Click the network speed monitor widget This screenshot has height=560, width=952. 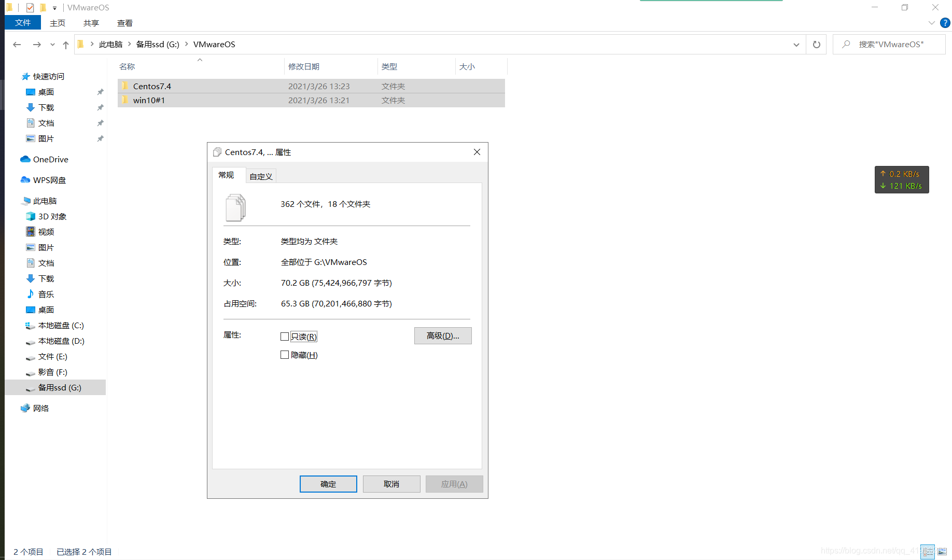902,179
